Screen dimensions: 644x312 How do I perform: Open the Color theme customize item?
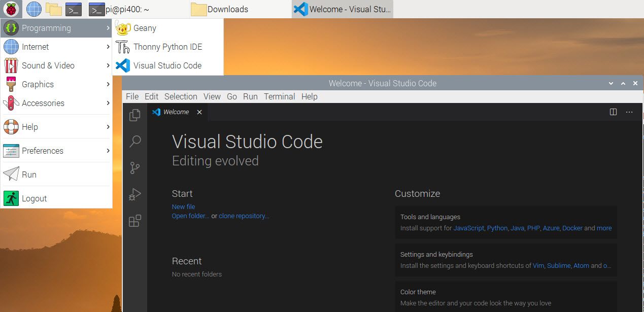click(x=506, y=297)
